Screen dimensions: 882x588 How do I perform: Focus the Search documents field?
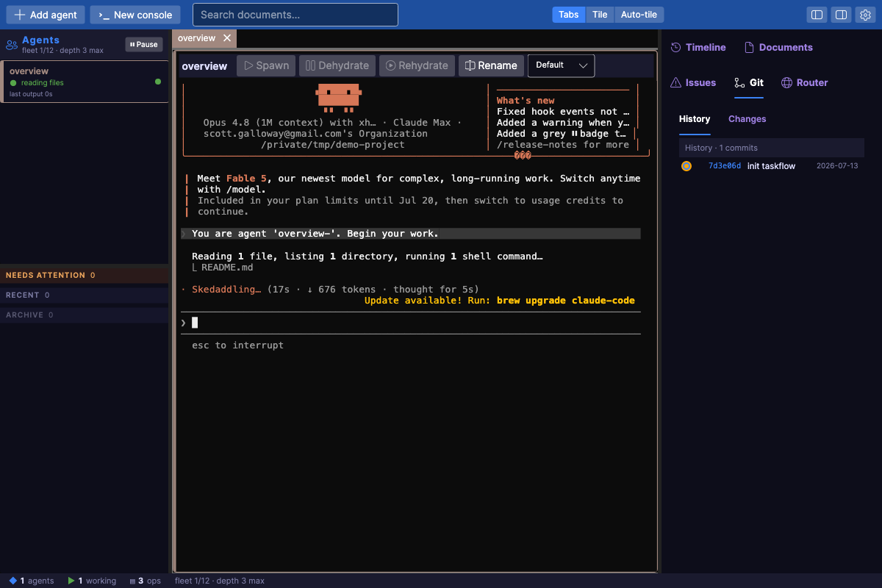pos(295,15)
